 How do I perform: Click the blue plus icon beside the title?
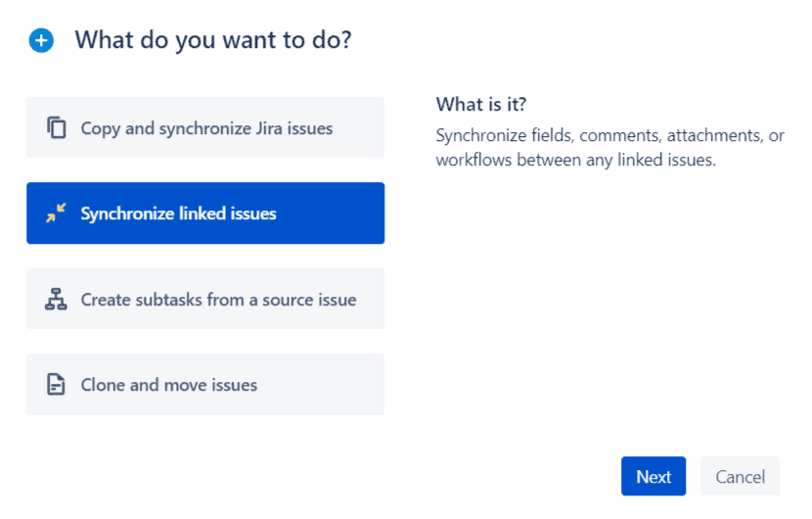point(41,41)
